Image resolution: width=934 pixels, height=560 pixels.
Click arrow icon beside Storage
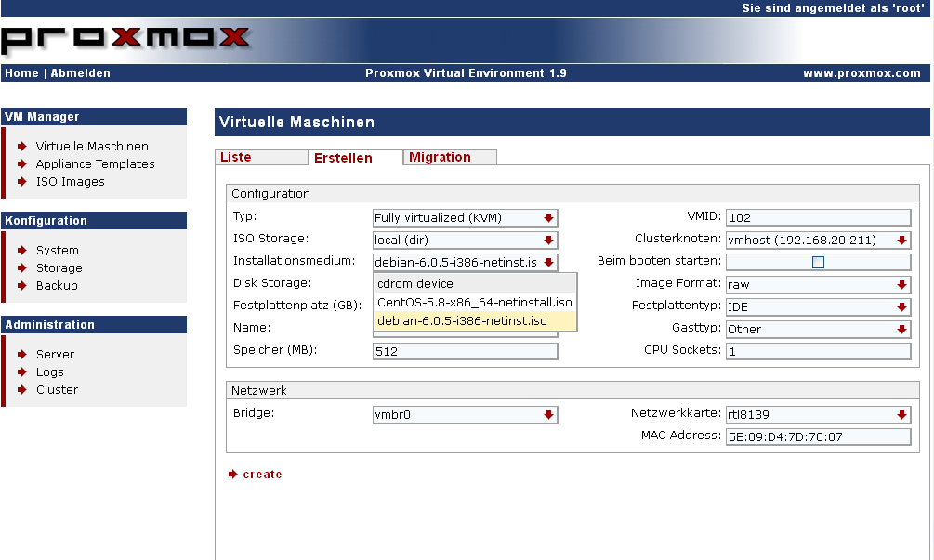(22, 268)
